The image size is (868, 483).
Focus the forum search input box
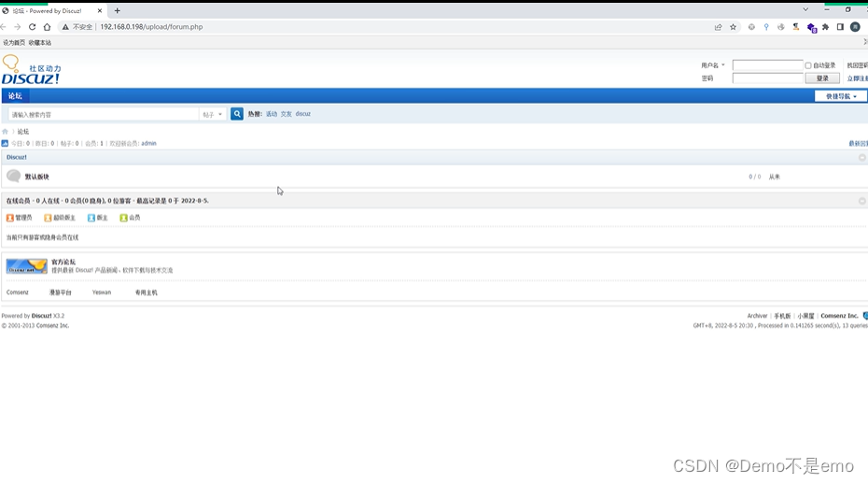(104, 114)
